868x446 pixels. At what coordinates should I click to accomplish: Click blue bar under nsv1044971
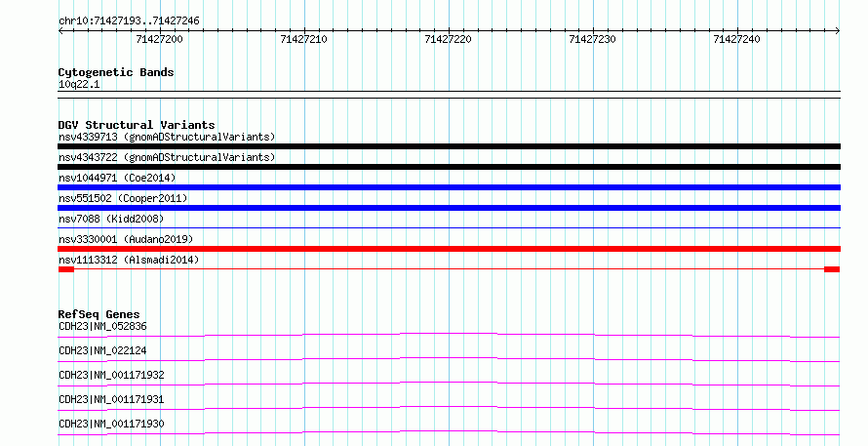[x=449, y=187]
